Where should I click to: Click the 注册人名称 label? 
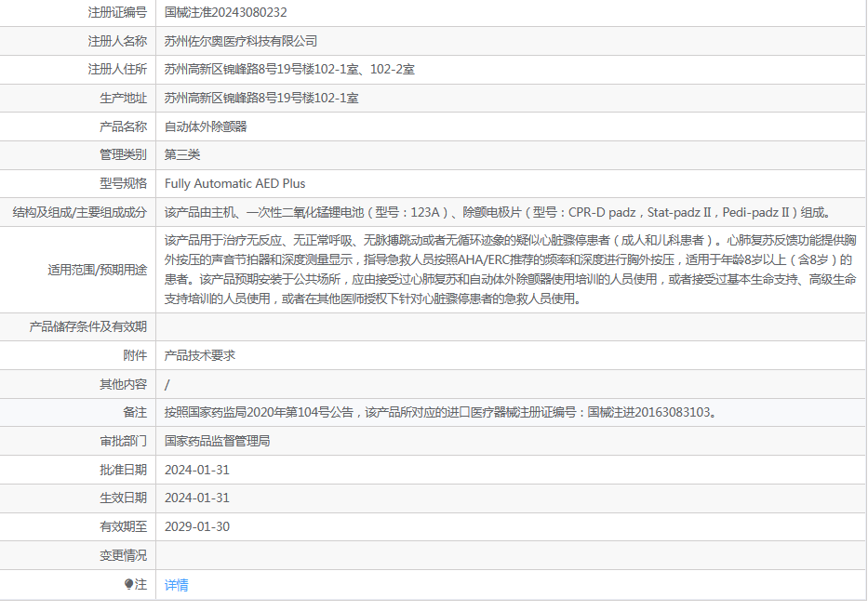pos(117,41)
